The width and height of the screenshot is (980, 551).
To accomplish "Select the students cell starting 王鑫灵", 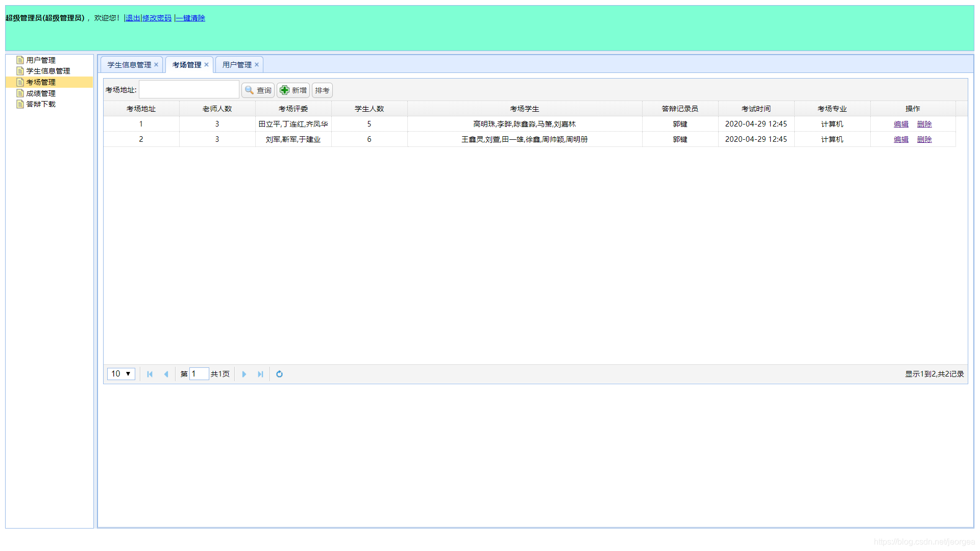I will tap(525, 139).
